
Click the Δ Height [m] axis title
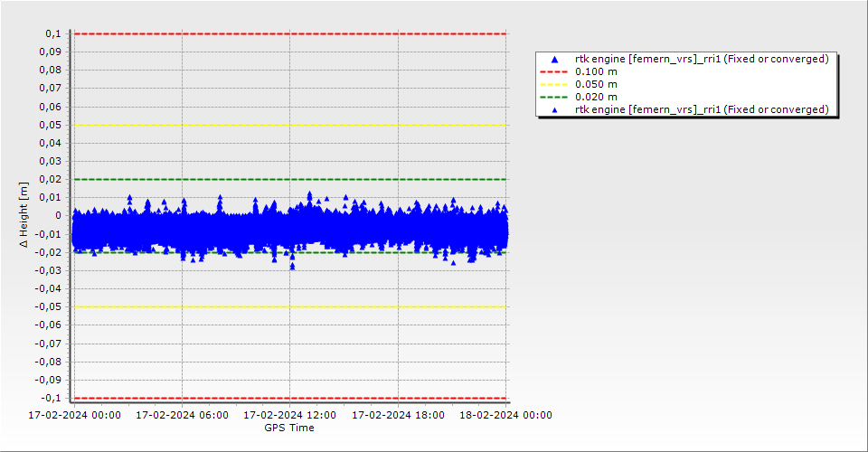pyautogui.click(x=24, y=215)
